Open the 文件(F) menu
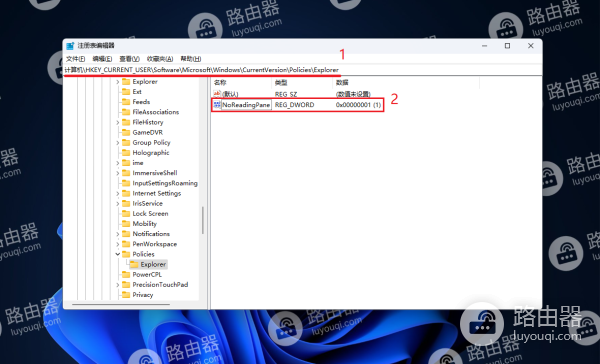 (75, 59)
